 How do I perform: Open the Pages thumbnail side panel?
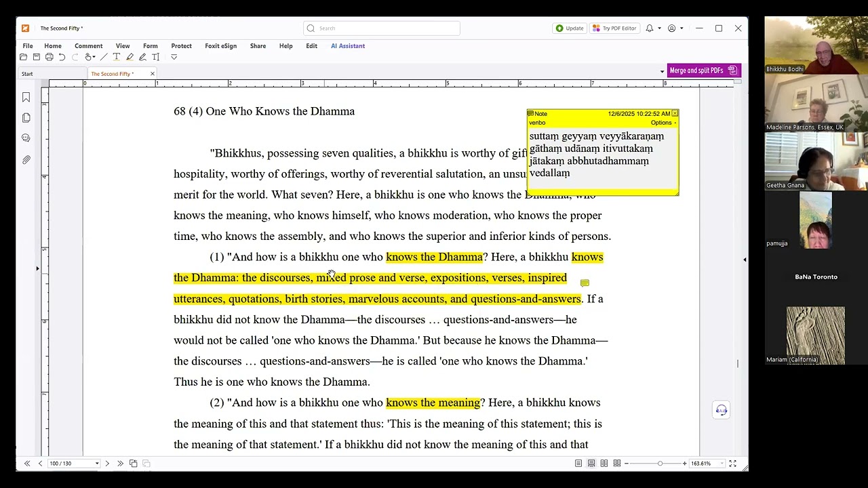tap(26, 118)
